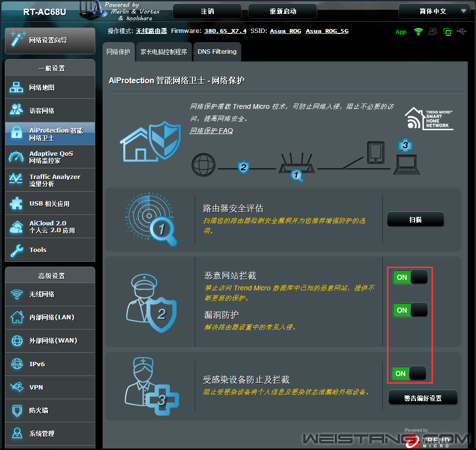476x450 pixels.
Task: Click the 扫描 scan button
Action: 415,219
